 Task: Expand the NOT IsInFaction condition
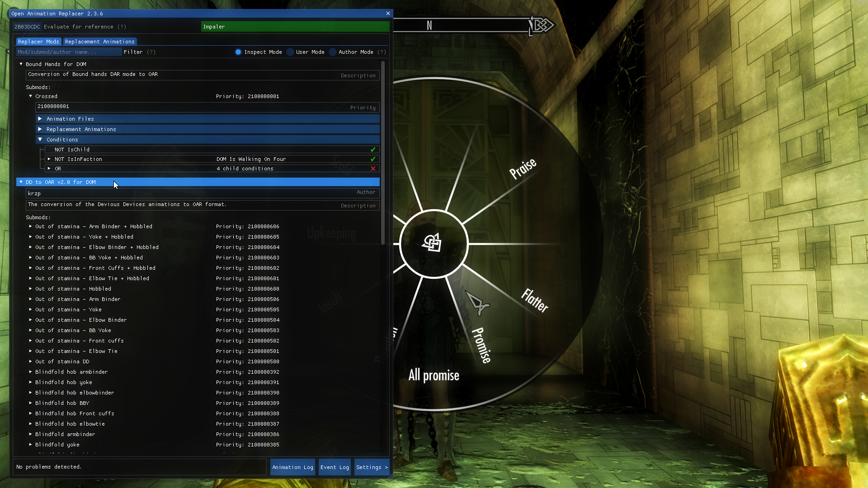[x=49, y=159]
